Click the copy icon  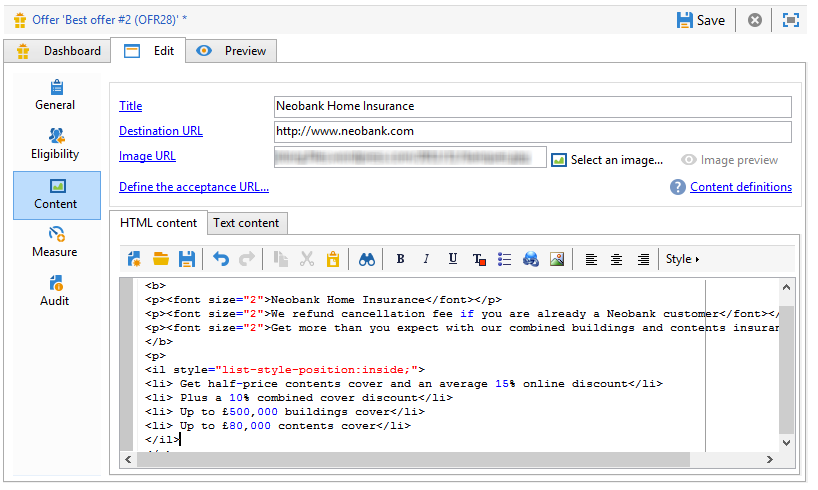[281, 259]
